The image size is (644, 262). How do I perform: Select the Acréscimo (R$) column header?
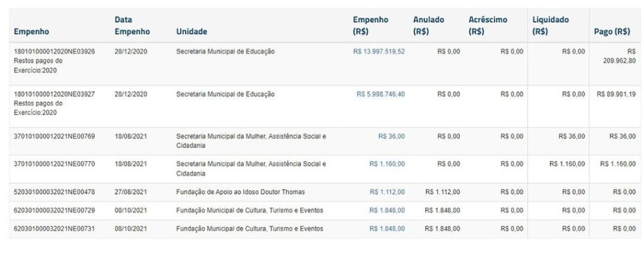(x=487, y=25)
